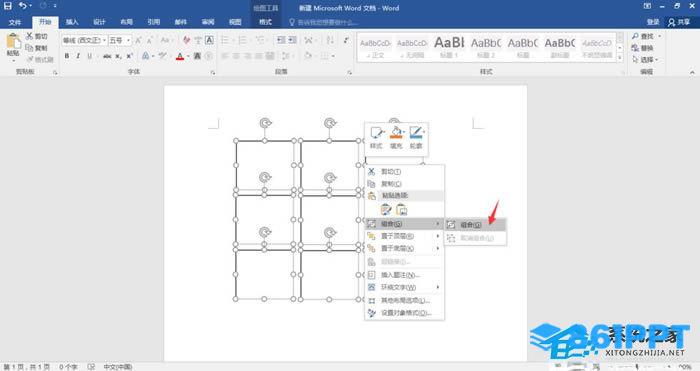Click the Save icon in title bar

tap(8, 6)
